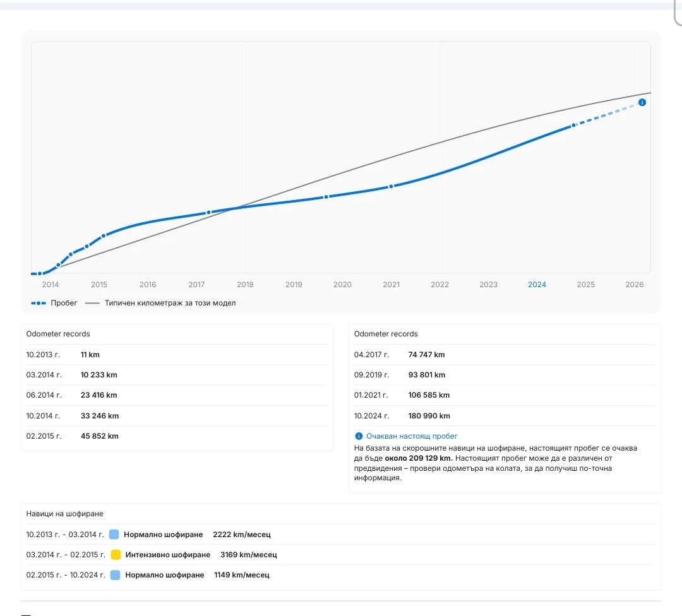This screenshot has width=682, height=616.
Task: Click the Пробег legend dotted line icon
Action: (39, 303)
